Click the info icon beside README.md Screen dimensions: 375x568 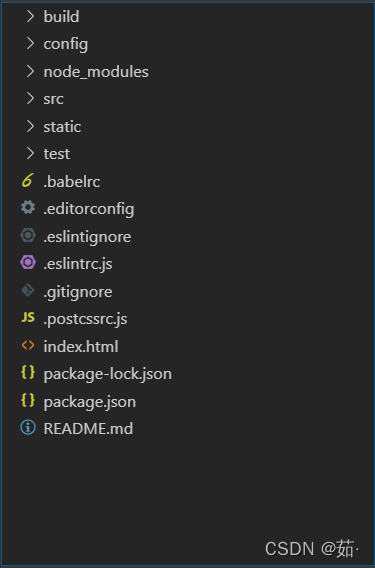pos(28,427)
